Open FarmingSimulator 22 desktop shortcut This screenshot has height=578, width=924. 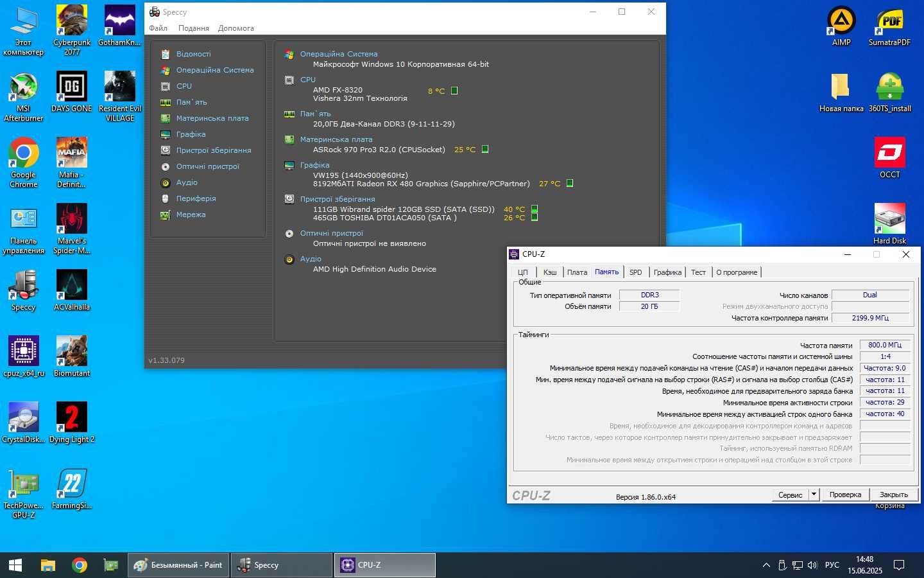point(72,489)
